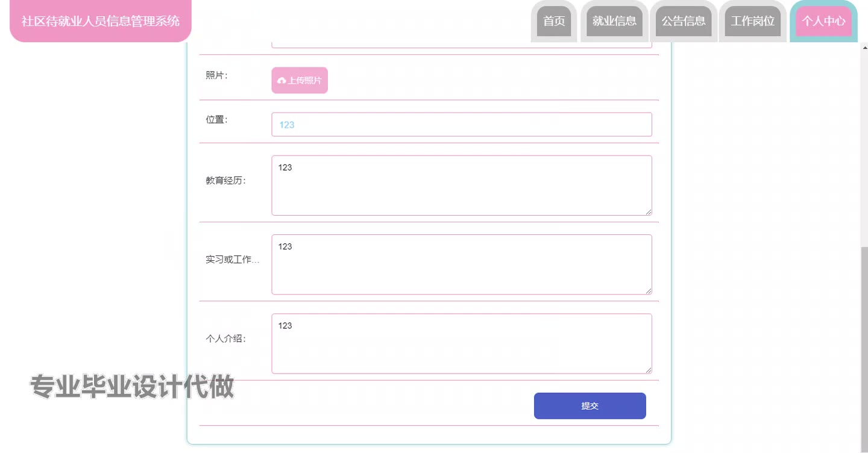Image resolution: width=868 pixels, height=453 pixels.
Task: Click into the 实习或工作 text area
Action: coord(461,264)
